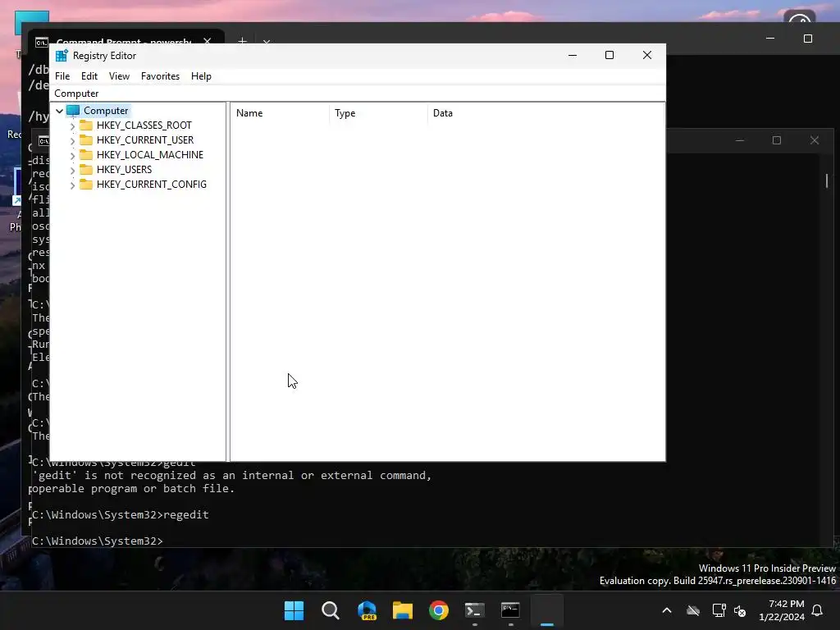
Task: Select the Computer root node
Action: [x=106, y=111]
